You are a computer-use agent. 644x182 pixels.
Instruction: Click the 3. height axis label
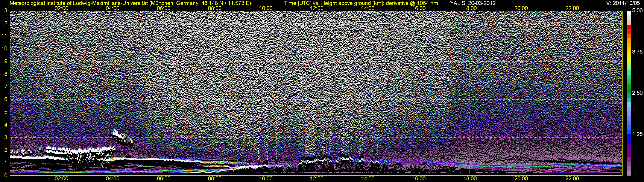pos(6,138)
